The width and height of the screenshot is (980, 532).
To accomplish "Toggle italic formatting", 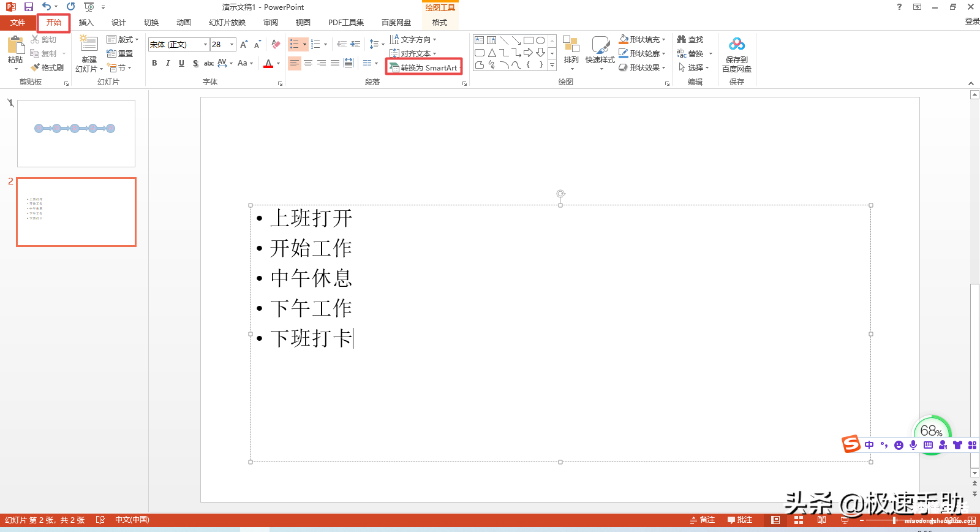I will point(168,63).
